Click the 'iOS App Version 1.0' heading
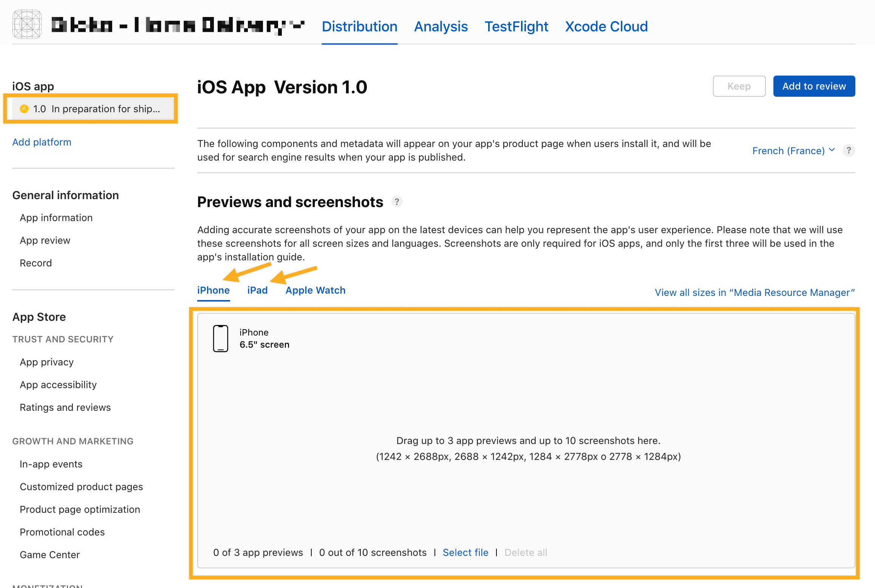 (x=282, y=87)
